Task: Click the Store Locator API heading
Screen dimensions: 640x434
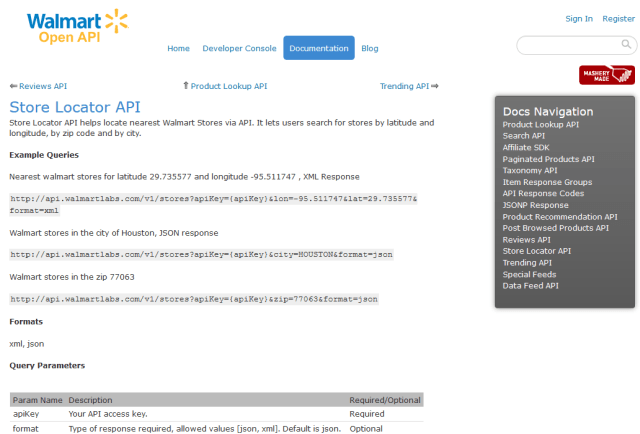Action: click(75, 107)
